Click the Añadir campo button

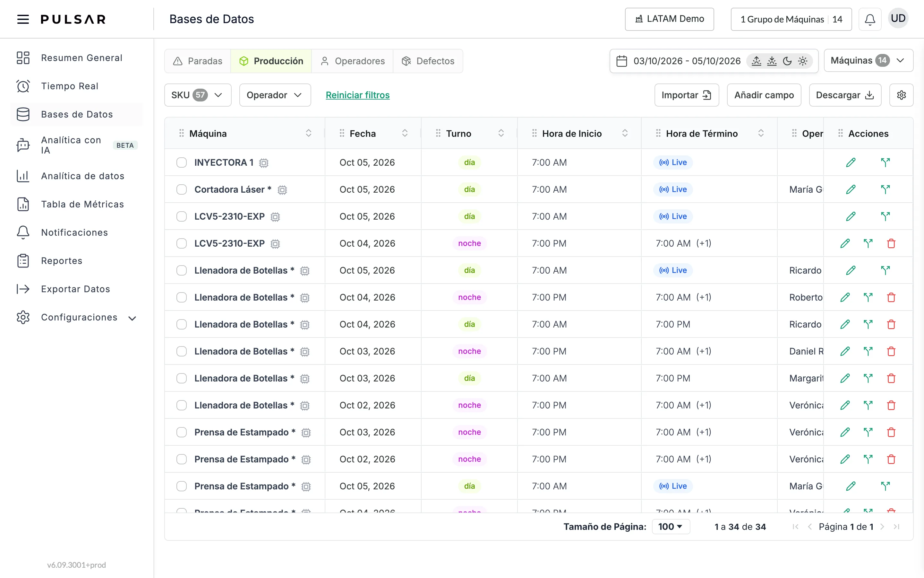tap(764, 95)
